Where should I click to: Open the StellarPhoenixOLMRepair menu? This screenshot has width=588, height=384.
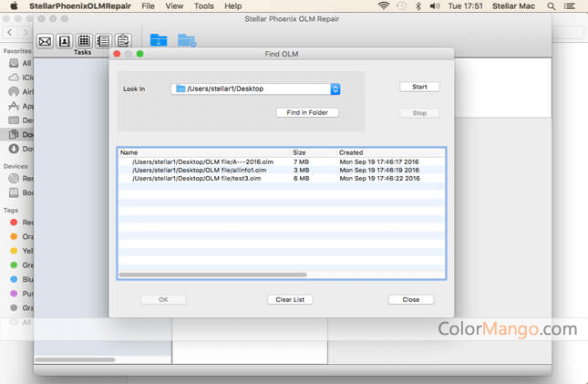80,6
